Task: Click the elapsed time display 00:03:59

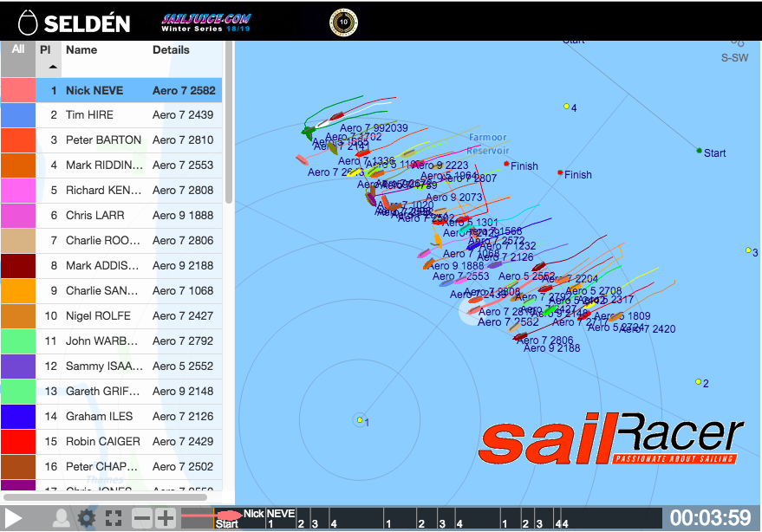Action: 710,518
